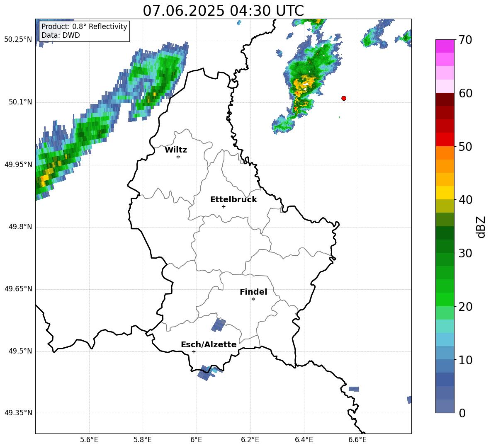The image size is (491, 448).
Task: Click the 6.6°E longitude label
Action: 357,440
